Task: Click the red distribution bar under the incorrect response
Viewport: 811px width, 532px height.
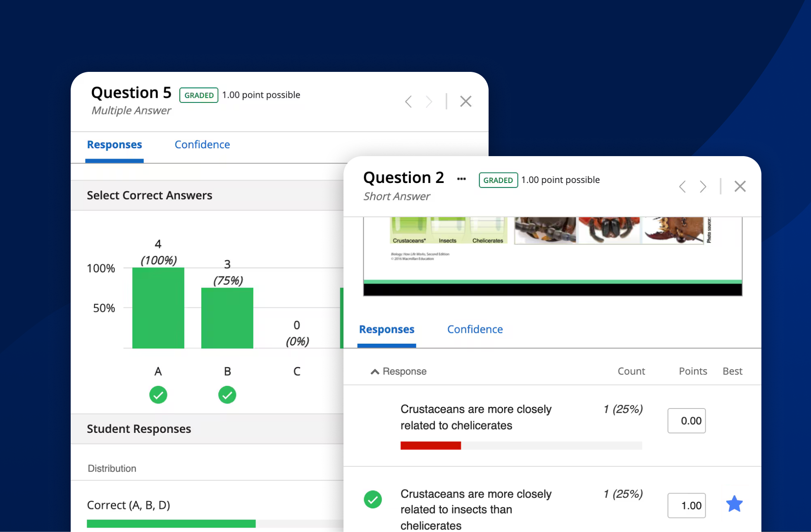Action: point(430,445)
